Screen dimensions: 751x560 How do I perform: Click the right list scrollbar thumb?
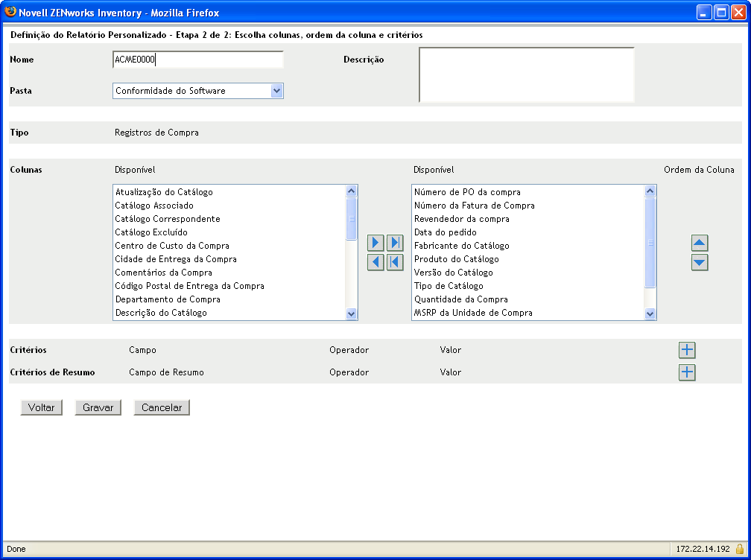tap(650, 242)
